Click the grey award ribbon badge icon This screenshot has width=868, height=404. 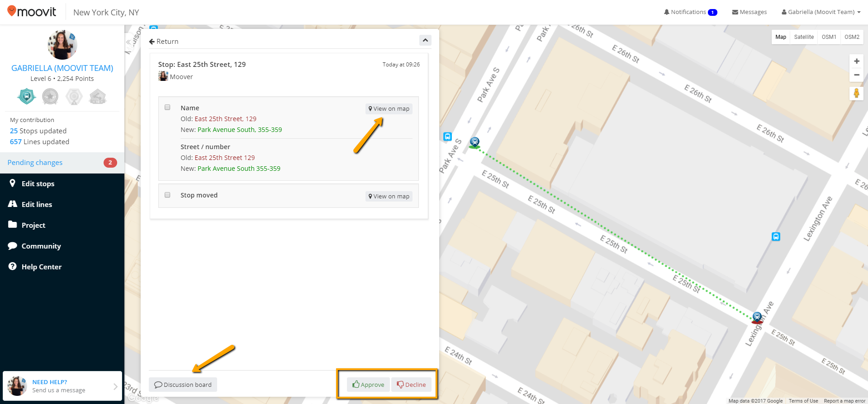(74, 96)
